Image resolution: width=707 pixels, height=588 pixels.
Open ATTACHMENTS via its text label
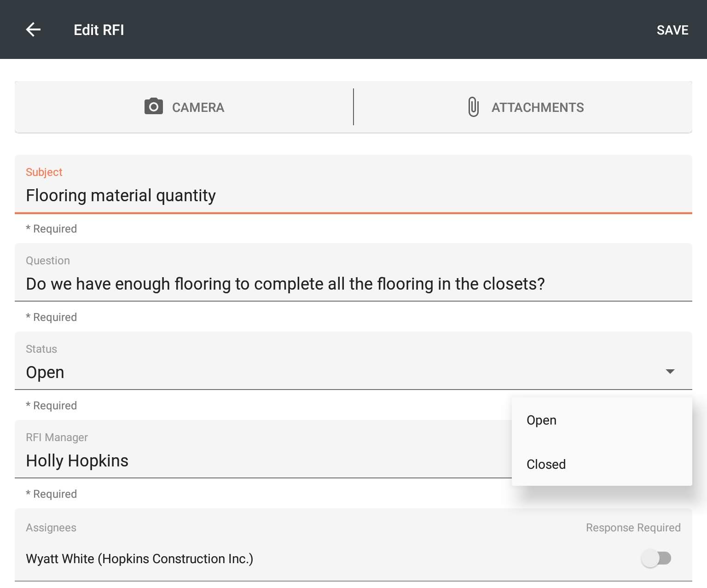537,107
